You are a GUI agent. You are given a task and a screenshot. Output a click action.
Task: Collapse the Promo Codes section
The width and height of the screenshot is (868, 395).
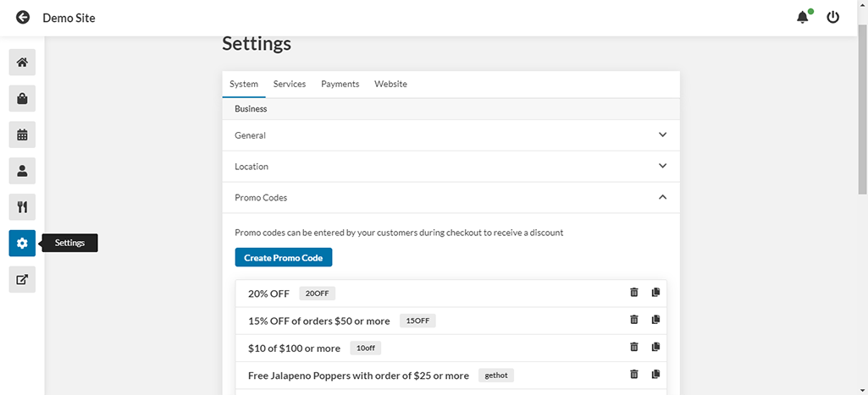451,197
